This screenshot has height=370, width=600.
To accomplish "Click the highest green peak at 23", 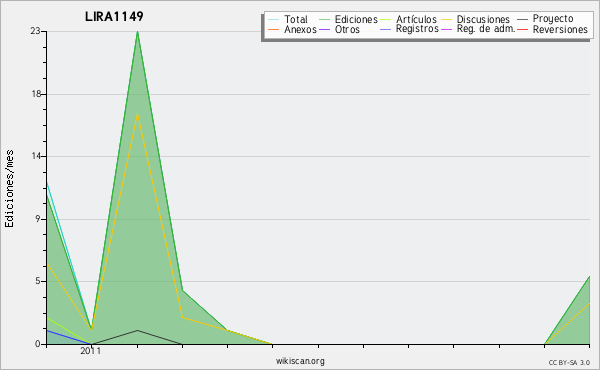I will tap(137, 32).
